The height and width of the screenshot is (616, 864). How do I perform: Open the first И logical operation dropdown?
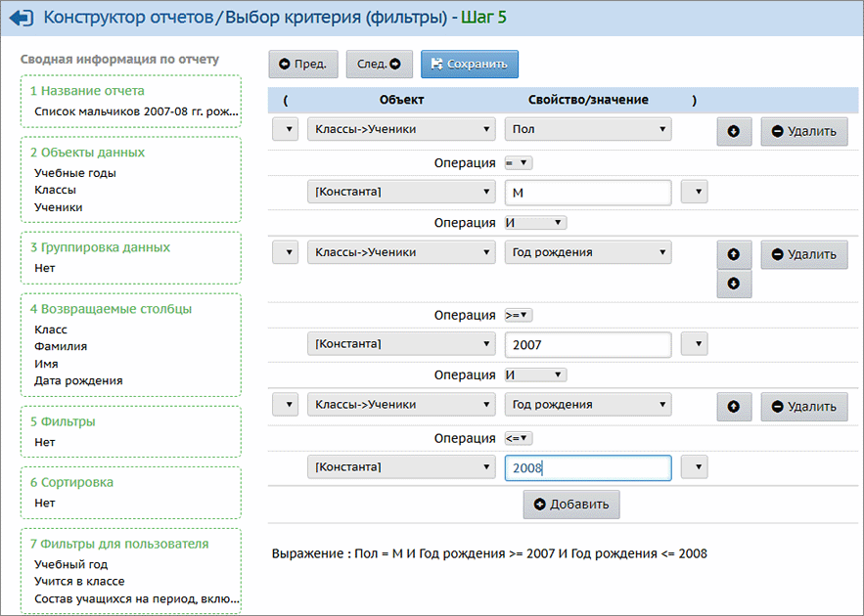(x=534, y=223)
